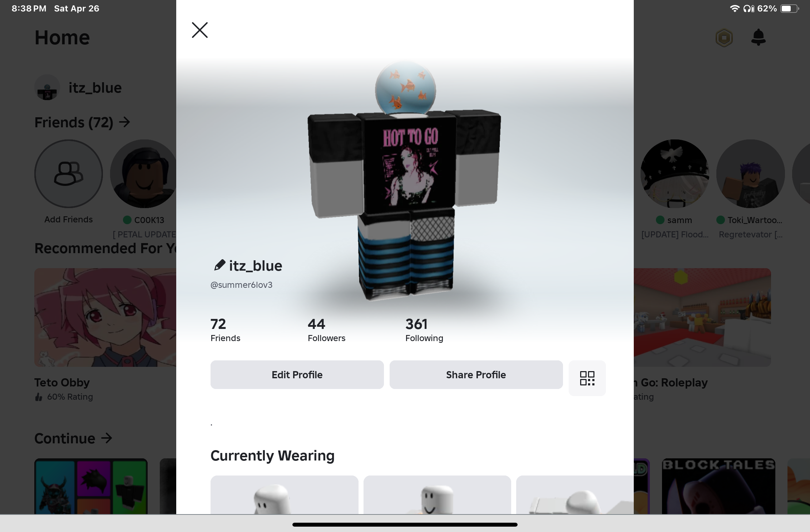Open Toki_Wartoo friend avatar
The image size is (810, 532).
[751, 174]
